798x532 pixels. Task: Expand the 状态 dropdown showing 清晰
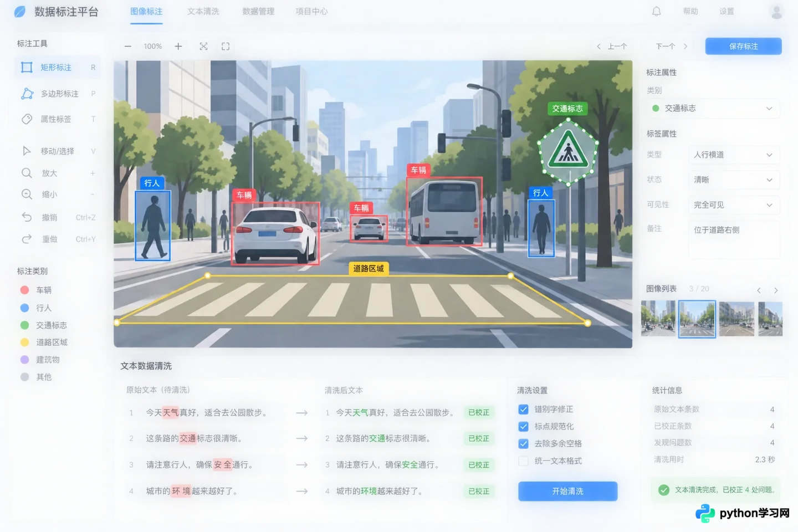(x=734, y=180)
